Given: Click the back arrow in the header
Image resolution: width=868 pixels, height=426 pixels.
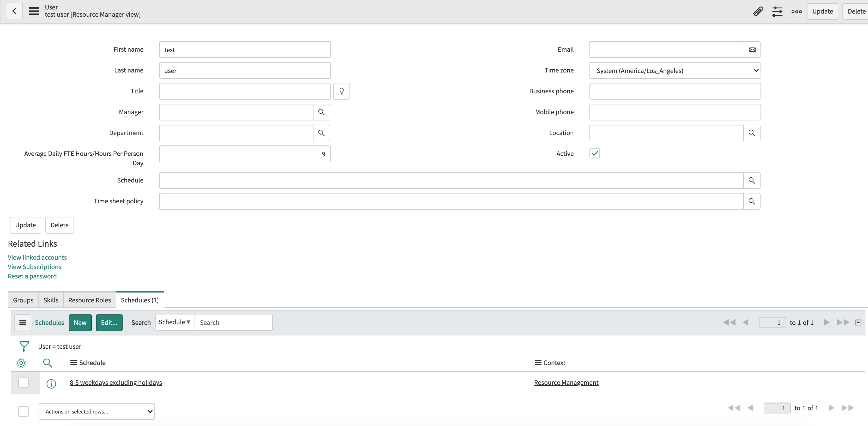Looking at the screenshot, I should click(14, 11).
